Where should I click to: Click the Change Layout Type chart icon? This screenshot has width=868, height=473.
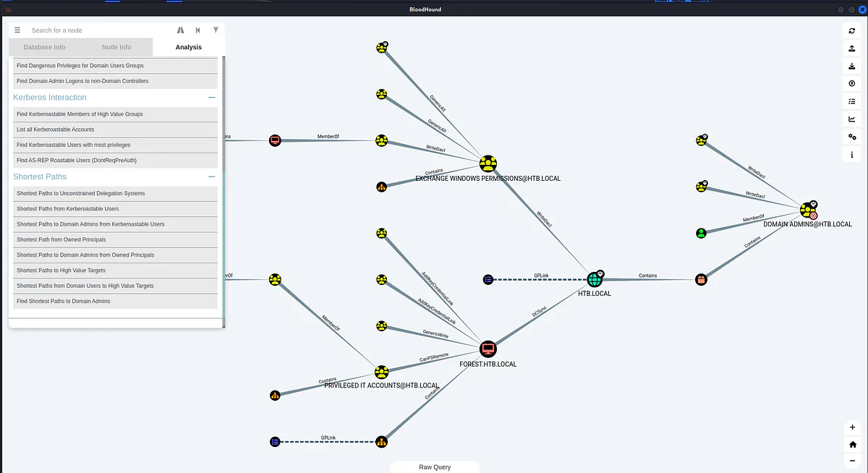pyautogui.click(x=852, y=119)
